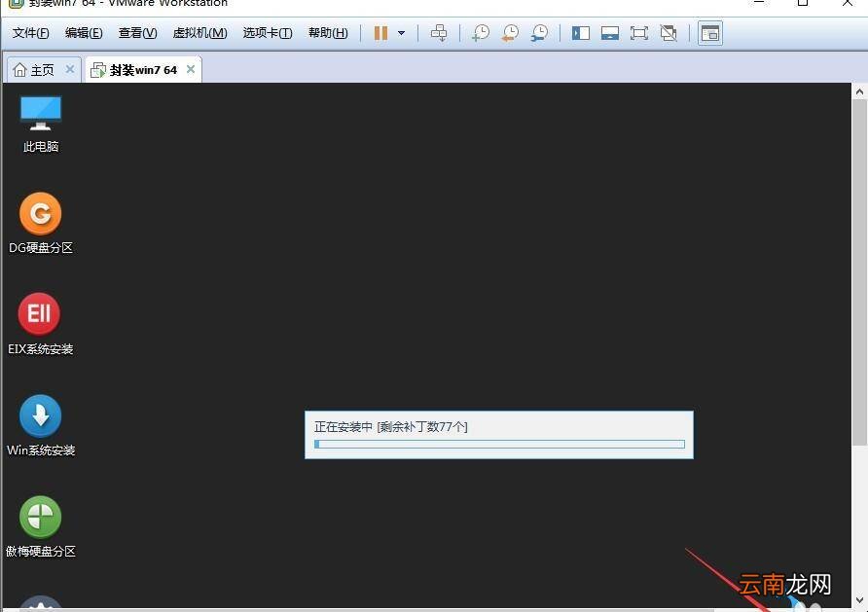Select the 此电脑 desktop icon
Screen dimensions: 868x612
41,124
